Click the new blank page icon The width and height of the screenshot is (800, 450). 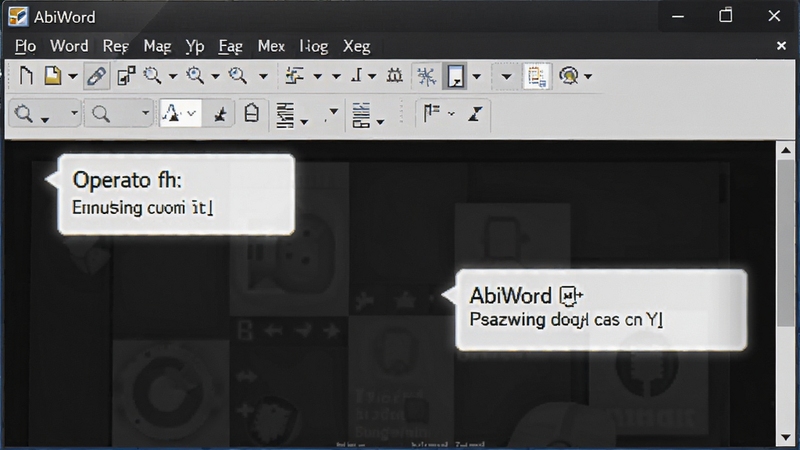point(26,76)
